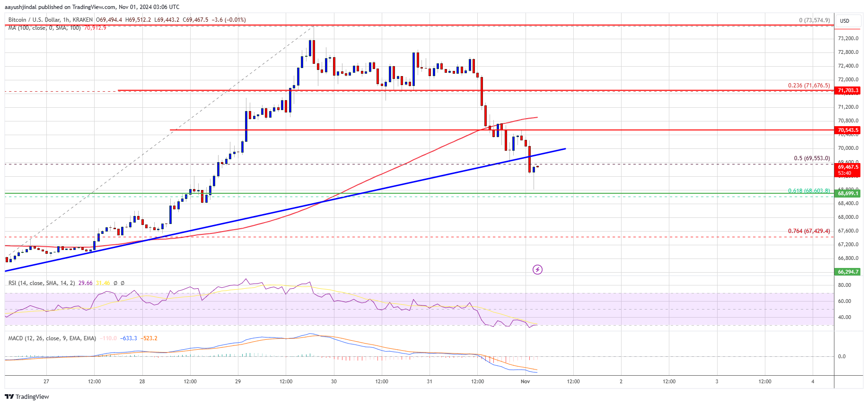This screenshot has width=868, height=405.
Task: Click the 66,800.0 price axis label
Action: click(848, 258)
